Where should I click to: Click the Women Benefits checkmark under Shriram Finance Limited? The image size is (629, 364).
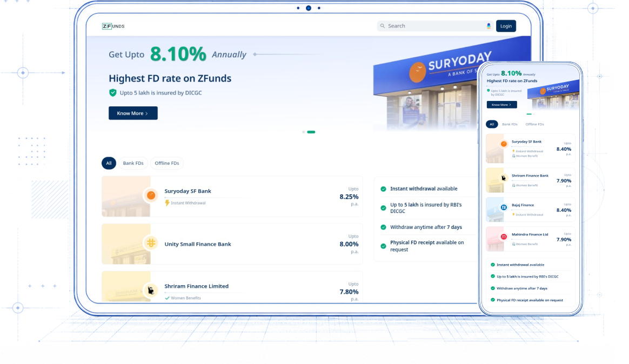168,298
